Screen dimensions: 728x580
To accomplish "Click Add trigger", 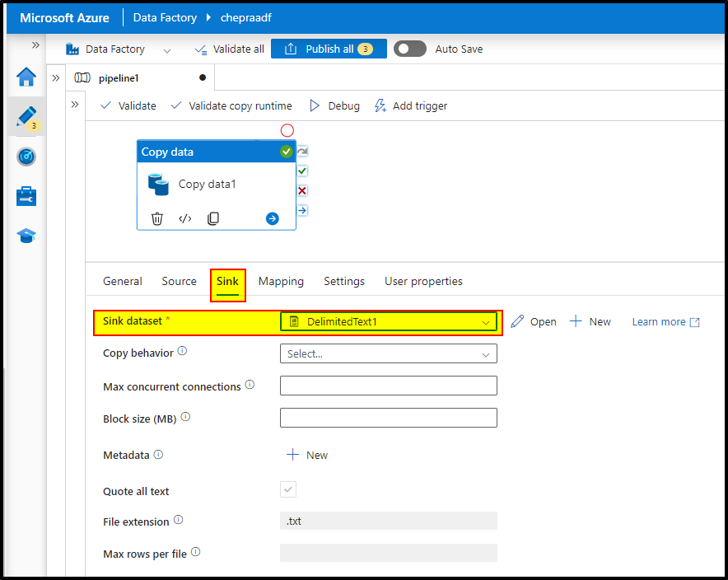I will click(x=411, y=106).
